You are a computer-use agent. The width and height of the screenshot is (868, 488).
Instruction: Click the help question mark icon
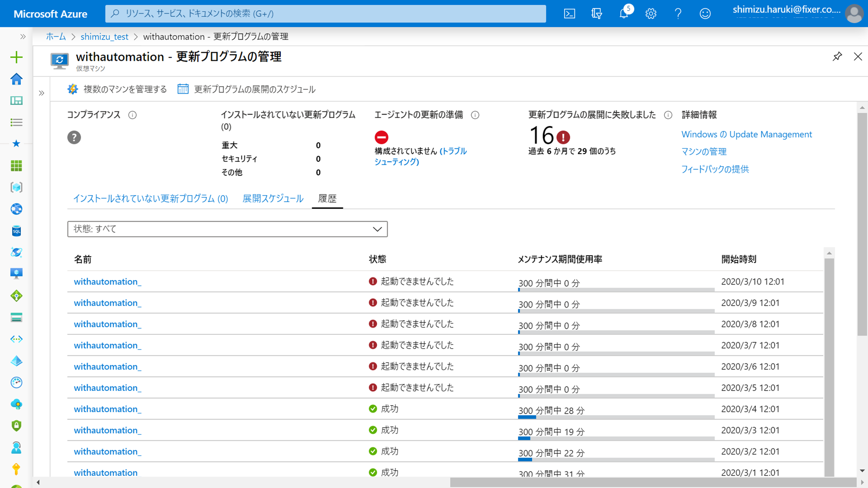coord(678,13)
